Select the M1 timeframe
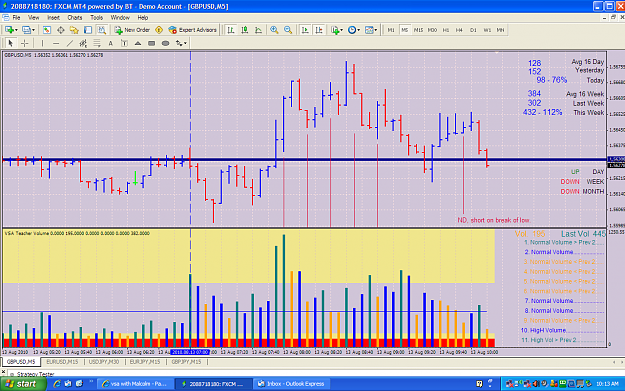The height and width of the screenshot is (391, 625). 391,30
